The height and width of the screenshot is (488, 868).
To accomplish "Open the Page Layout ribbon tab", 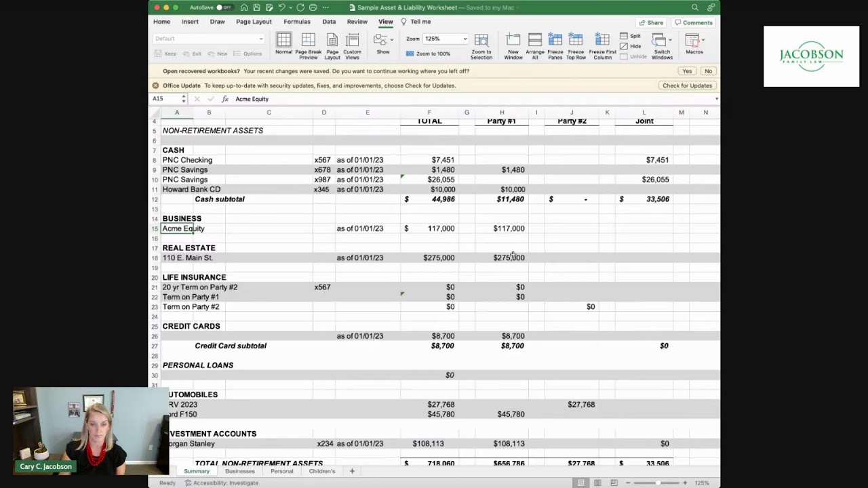I will [x=254, y=22].
